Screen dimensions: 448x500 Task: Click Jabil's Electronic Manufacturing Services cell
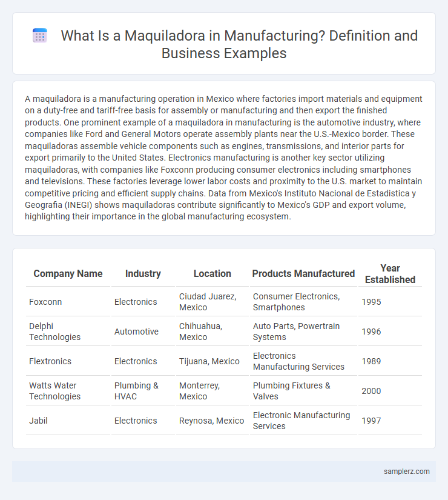pos(303,420)
